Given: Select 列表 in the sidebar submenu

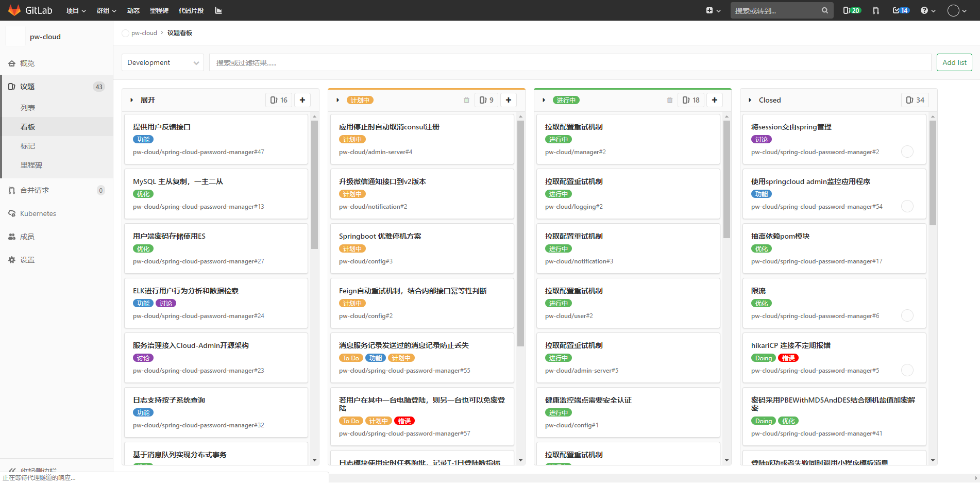Looking at the screenshot, I should point(28,108).
